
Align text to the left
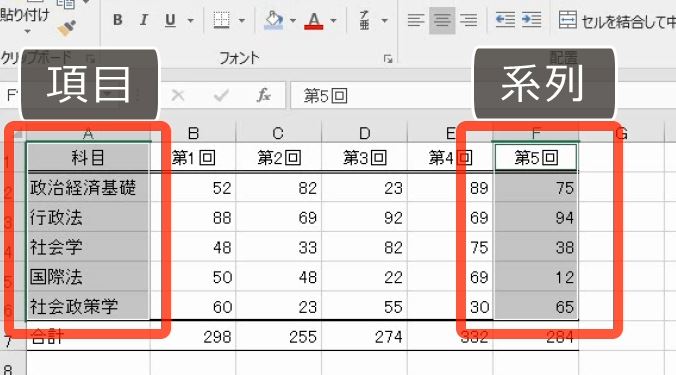[x=416, y=20]
